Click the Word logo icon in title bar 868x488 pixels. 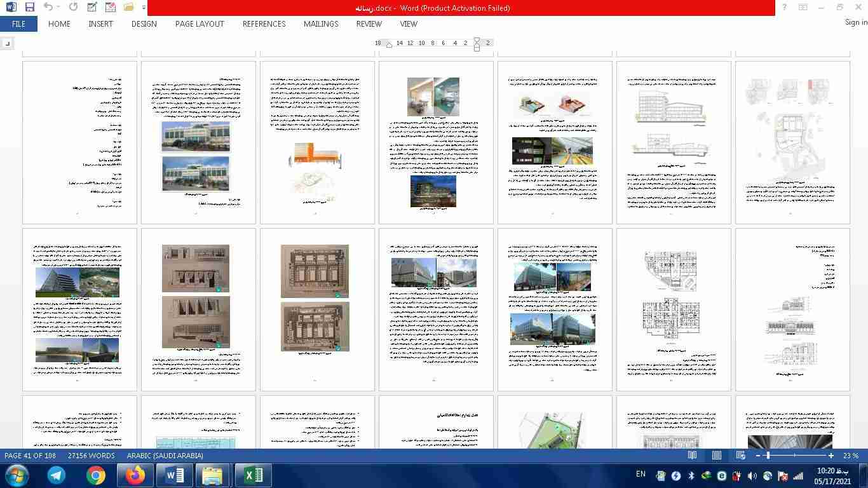pyautogui.click(x=11, y=8)
